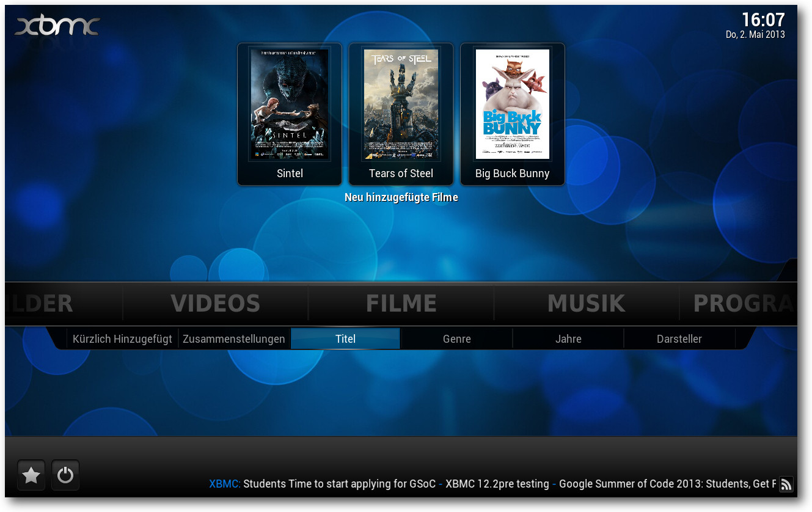Viewport: 812px width, 512px height.
Task: Click the Big Buck Bunny title label
Action: [512, 174]
